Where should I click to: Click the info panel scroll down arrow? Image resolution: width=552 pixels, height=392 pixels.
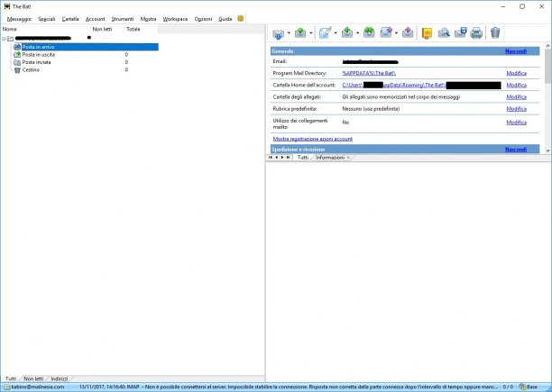[x=547, y=150]
